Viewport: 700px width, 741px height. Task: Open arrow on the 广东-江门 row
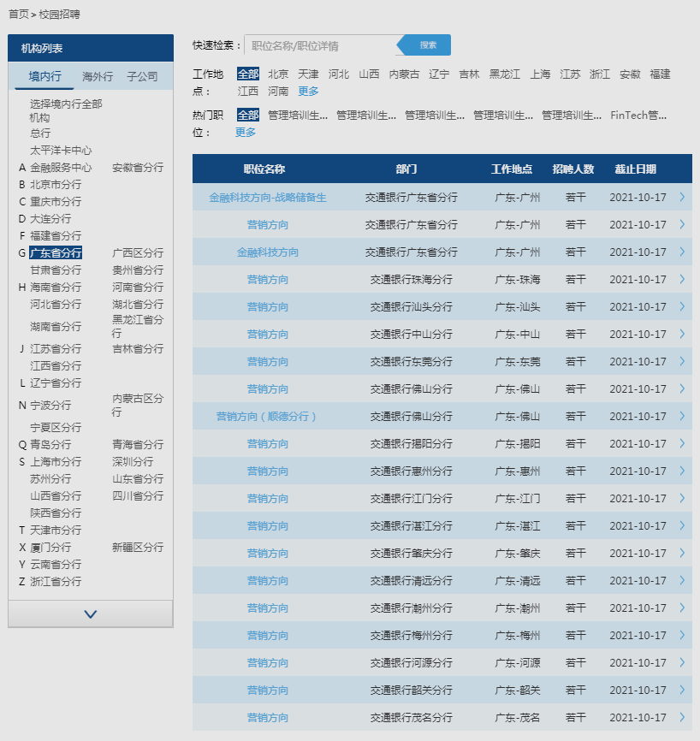(x=682, y=499)
